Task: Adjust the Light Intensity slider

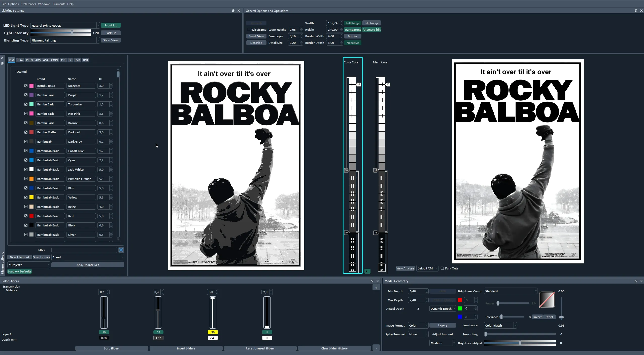Action: pos(72,33)
